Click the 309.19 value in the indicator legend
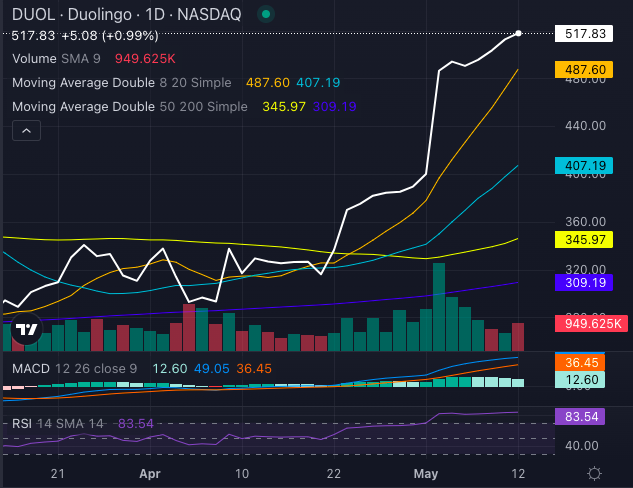Image resolution: width=633 pixels, height=488 pixels. 334,107
